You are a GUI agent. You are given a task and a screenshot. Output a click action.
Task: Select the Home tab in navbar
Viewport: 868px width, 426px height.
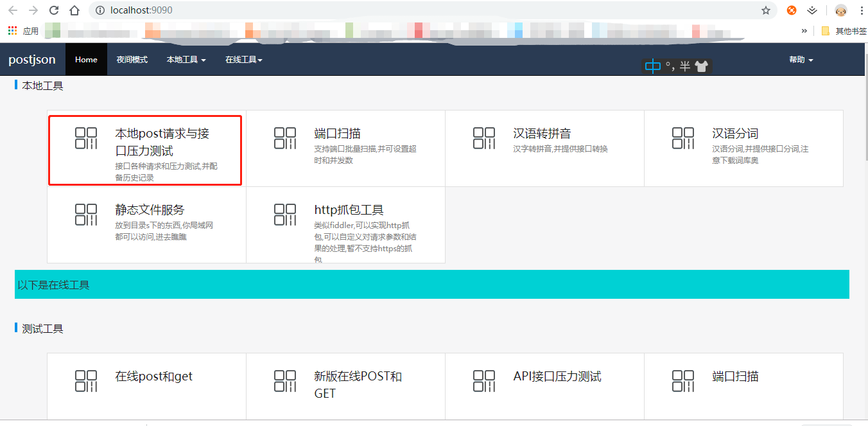(86, 60)
